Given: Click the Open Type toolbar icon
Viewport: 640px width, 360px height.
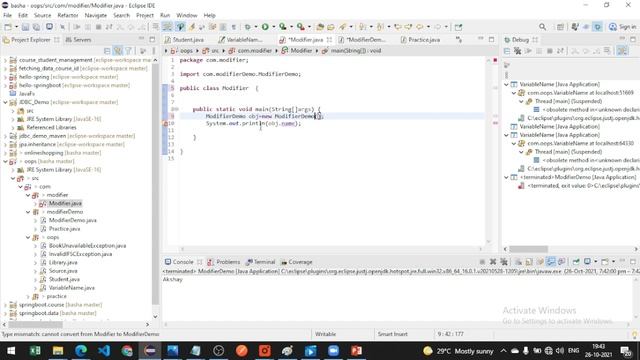Looking at the screenshot, I should [320, 27].
